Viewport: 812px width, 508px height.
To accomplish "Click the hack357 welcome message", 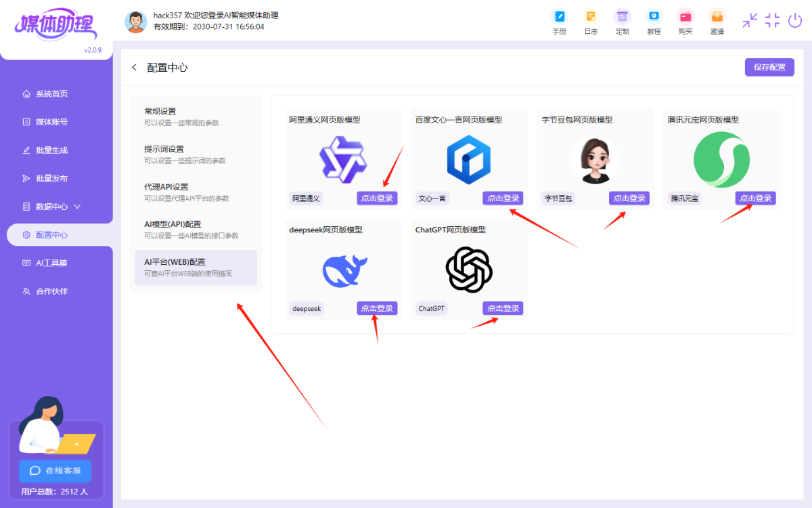I will coord(216,16).
